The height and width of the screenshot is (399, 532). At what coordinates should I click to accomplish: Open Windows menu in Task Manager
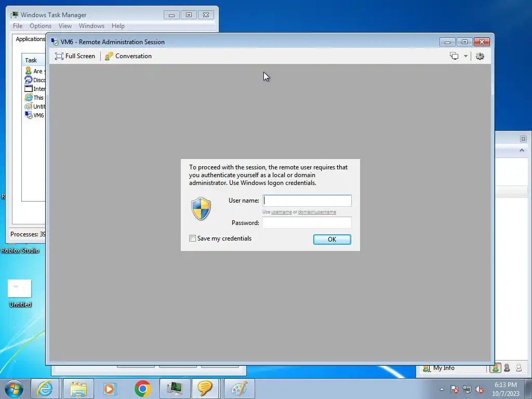pyautogui.click(x=91, y=26)
